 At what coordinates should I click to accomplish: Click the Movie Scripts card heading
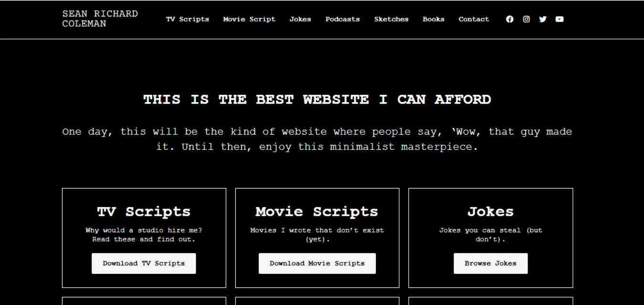tap(317, 211)
